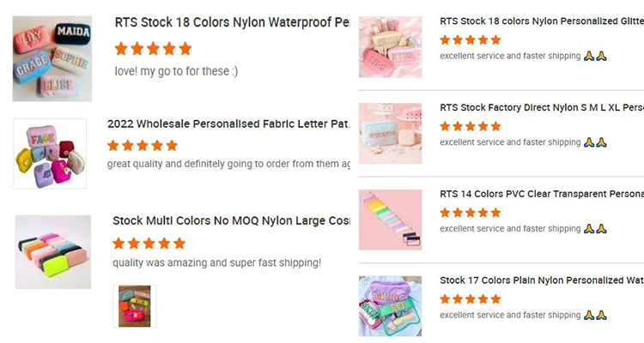
Task: Click the Factory Direct Nylon S M L XL image
Action: click(390, 133)
